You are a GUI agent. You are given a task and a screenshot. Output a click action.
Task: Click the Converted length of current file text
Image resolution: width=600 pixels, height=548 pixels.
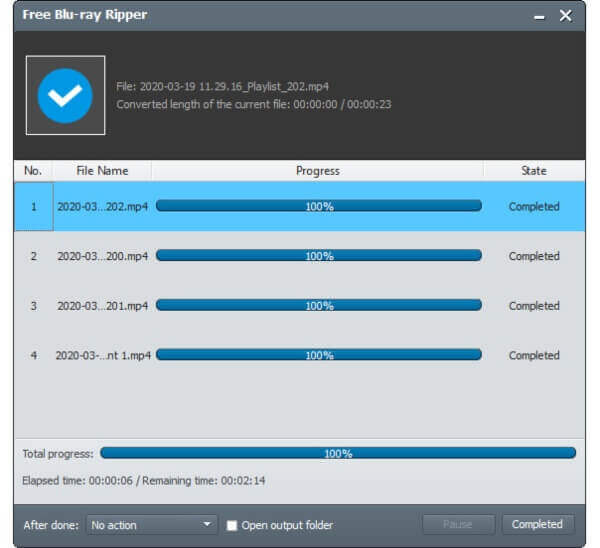[x=254, y=104]
